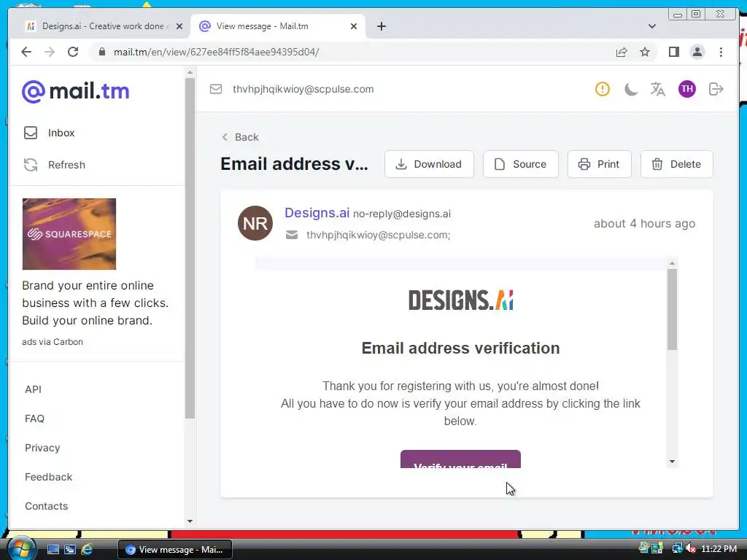Click the padlock site info icon
The width and height of the screenshot is (747, 560).
[x=102, y=52]
